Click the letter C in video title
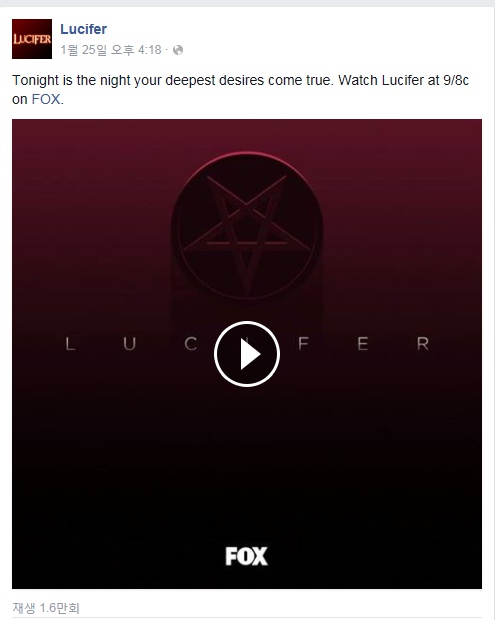This screenshot has height=620, width=495. (x=191, y=344)
